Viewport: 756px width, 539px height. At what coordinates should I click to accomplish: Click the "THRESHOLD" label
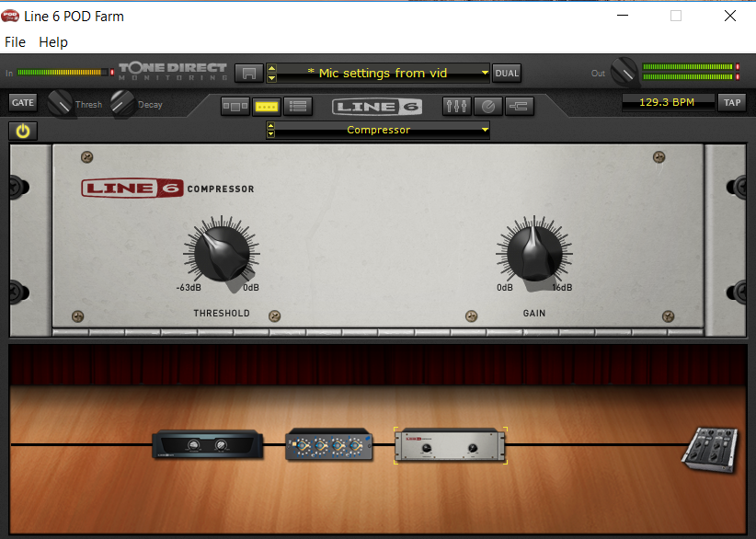[x=222, y=314]
